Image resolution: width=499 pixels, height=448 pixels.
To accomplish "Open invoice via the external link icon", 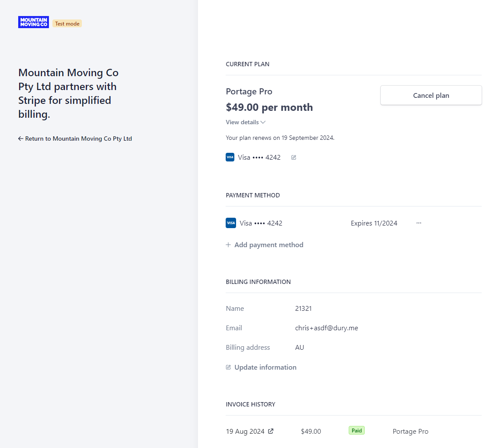I will click(272, 431).
